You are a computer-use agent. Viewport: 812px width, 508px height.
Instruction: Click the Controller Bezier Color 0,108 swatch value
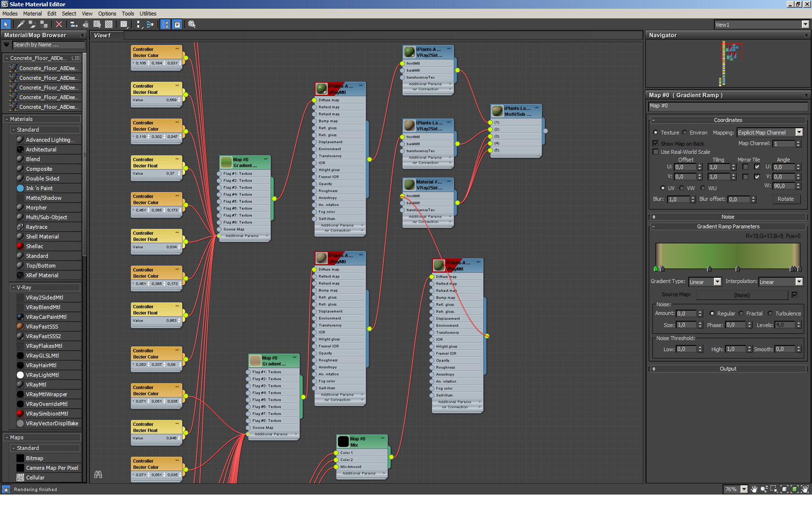pos(141,63)
